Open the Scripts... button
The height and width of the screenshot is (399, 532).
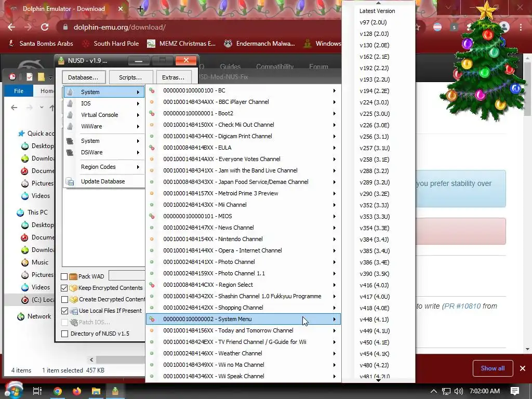130,77
